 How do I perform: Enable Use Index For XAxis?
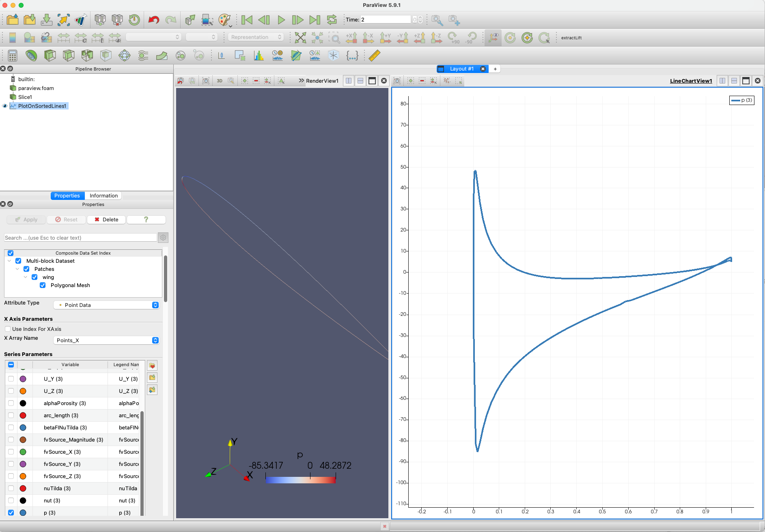(x=8, y=329)
